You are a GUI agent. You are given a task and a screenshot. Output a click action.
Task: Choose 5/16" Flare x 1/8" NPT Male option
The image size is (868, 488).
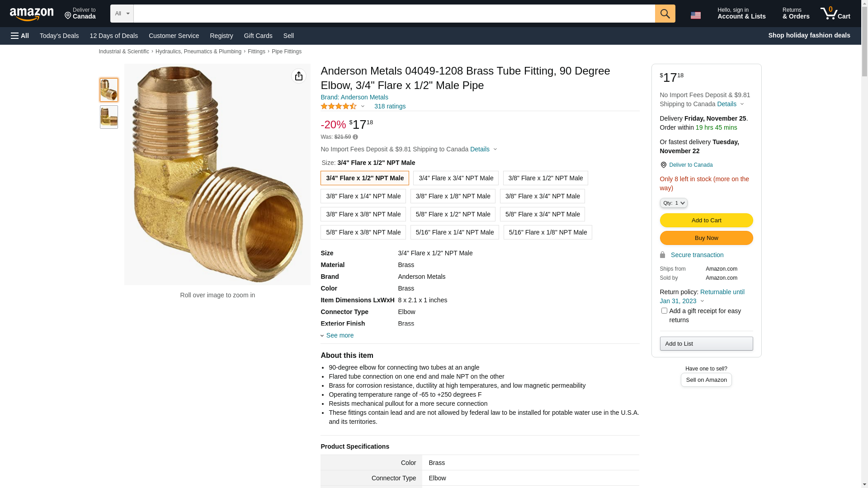pyautogui.click(x=547, y=232)
